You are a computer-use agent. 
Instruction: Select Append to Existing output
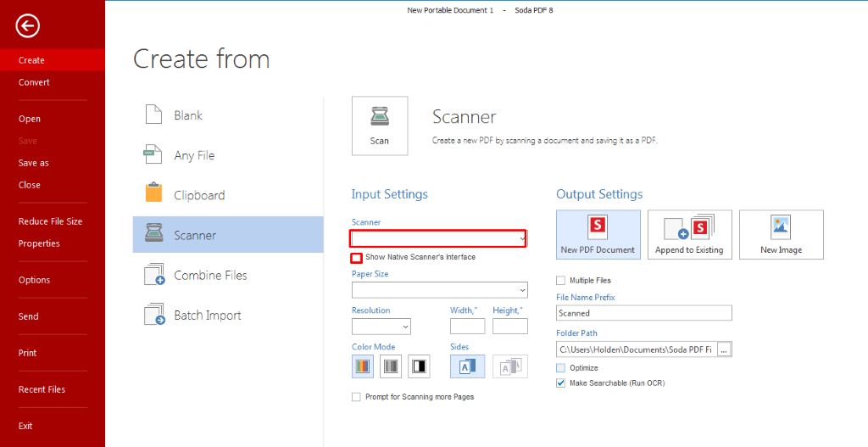click(690, 234)
